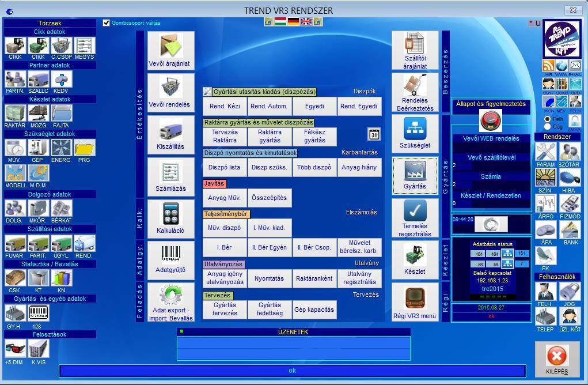The image size is (588, 385).
Task: Open the FAJTA folder icon
Action: (x=62, y=114)
